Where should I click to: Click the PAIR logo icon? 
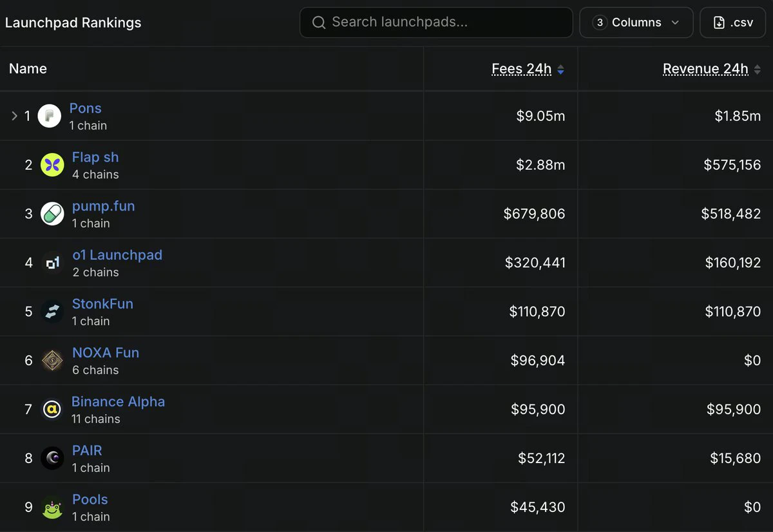(x=52, y=459)
